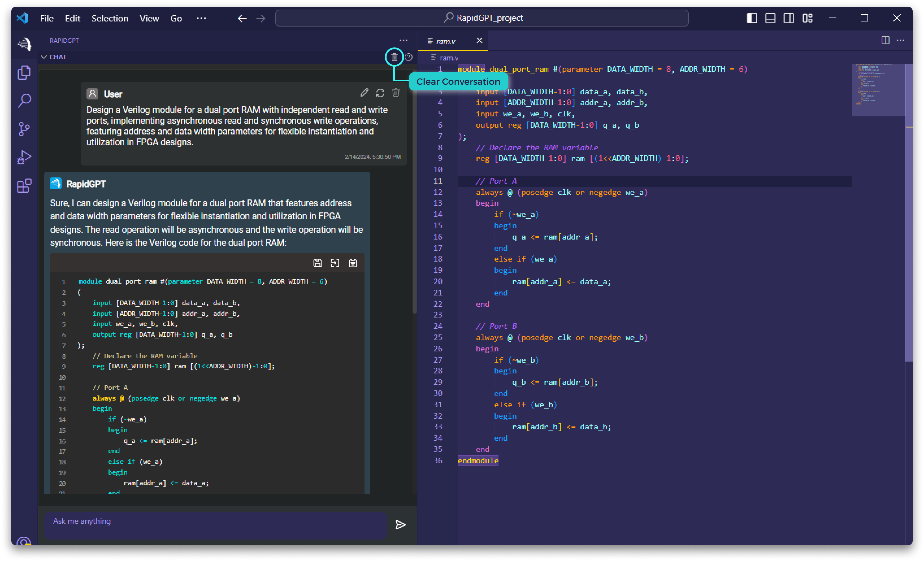Click the RapidGPT_project search bar
924x561 pixels.
click(x=481, y=18)
